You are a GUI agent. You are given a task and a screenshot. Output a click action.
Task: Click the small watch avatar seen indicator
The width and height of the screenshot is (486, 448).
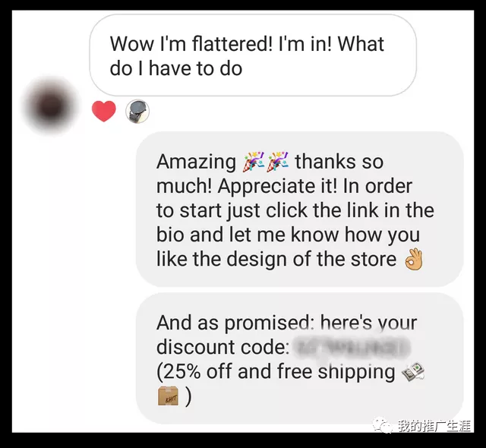pyautogui.click(x=137, y=111)
